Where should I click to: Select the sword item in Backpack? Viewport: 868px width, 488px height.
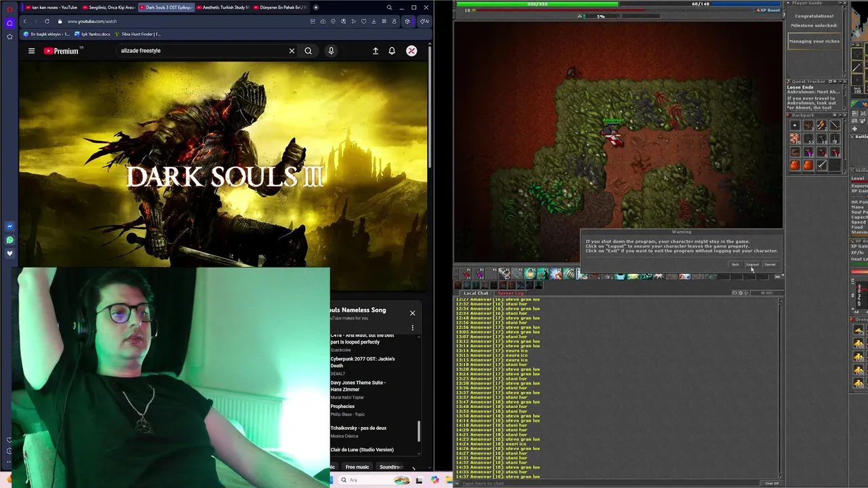(x=822, y=165)
